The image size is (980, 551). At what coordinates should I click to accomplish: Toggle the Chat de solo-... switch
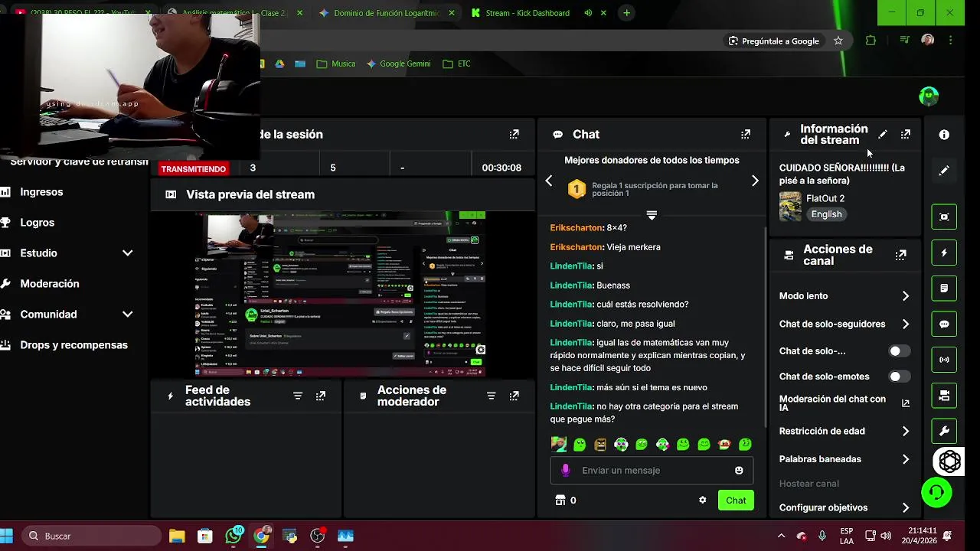[899, 351]
